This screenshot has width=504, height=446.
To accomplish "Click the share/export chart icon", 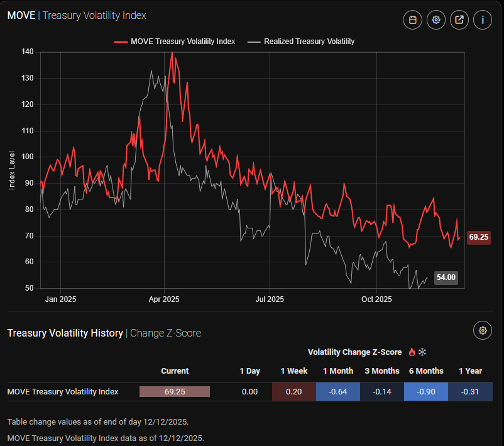I will 459,20.
